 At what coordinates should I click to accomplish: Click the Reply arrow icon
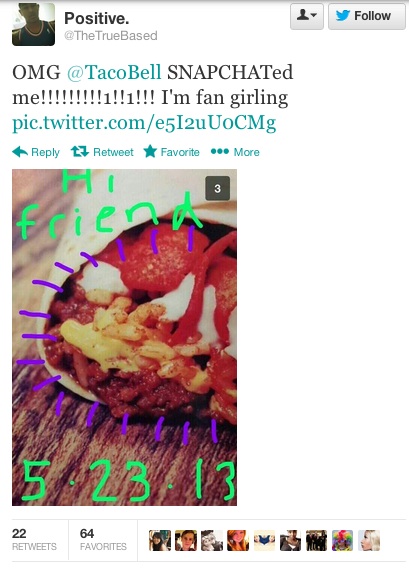click(x=20, y=152)
